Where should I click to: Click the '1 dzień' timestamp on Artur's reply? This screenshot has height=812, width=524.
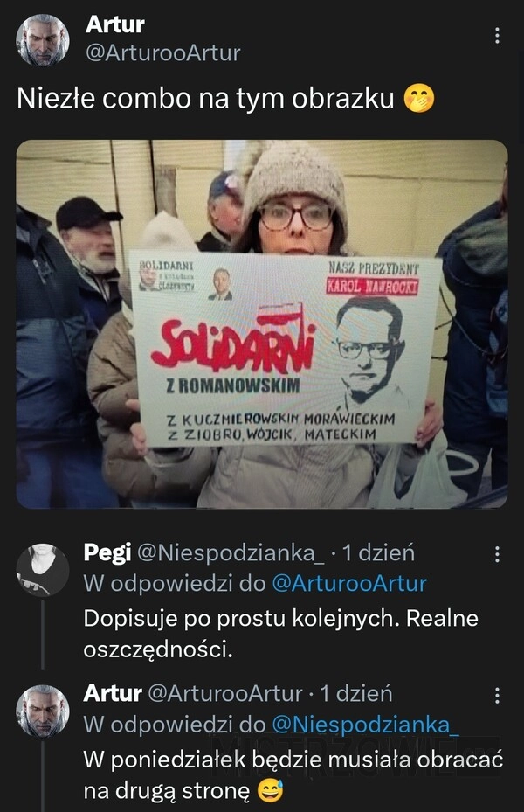tap(356, 693)
